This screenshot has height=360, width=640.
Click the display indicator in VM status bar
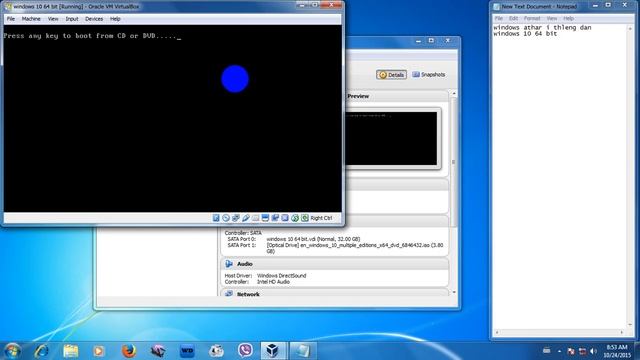(x=265, y=218)
